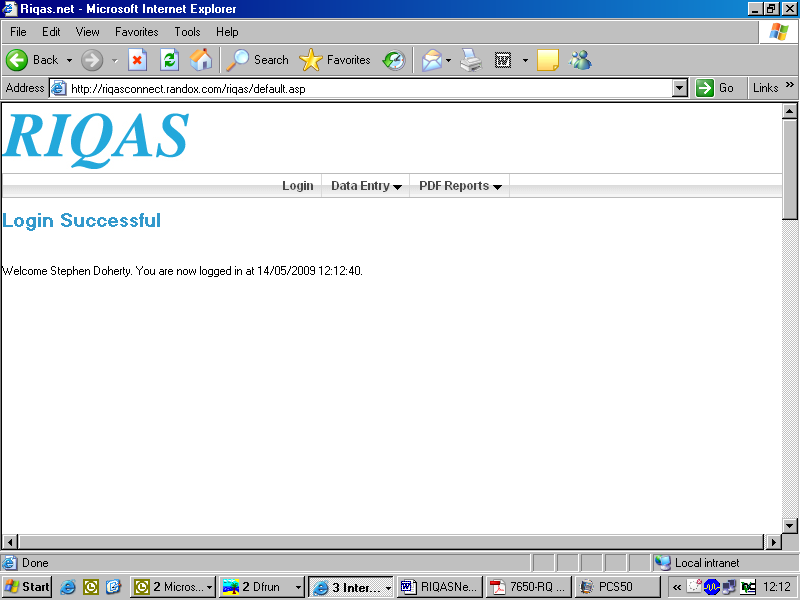This screenshot has height=600, width=800.
Task: Open Messenger people icon
Action: click(x=581, y=60)
